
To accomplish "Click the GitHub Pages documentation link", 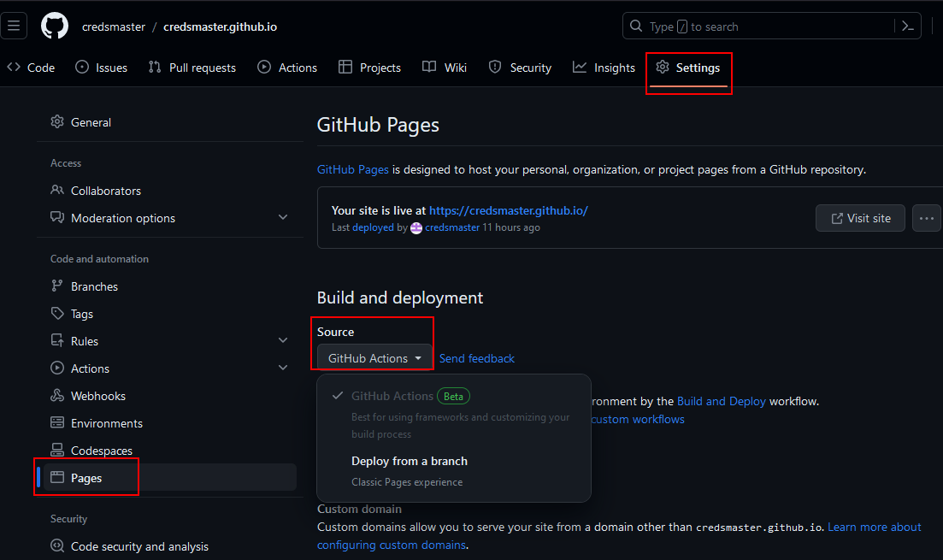I will pyautogui.click(x=353, y=169).
